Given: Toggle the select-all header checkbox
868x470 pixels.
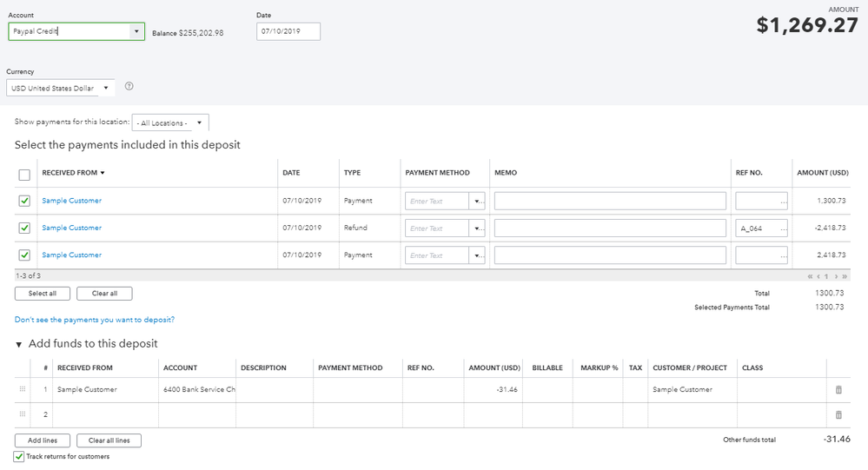Looking at the screenshot, I should 24,174.
